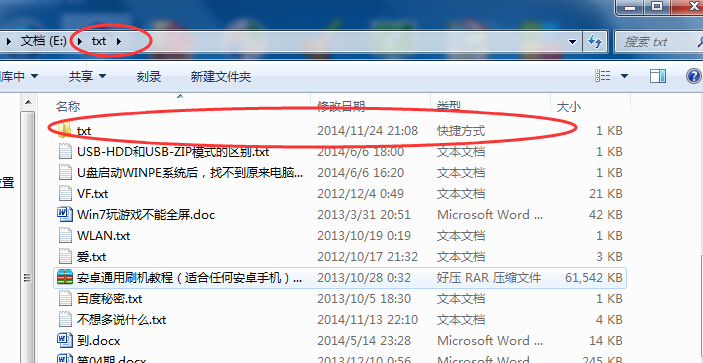Select file name VF.txt
Screen dimensions: 703x363
[92, 194]
